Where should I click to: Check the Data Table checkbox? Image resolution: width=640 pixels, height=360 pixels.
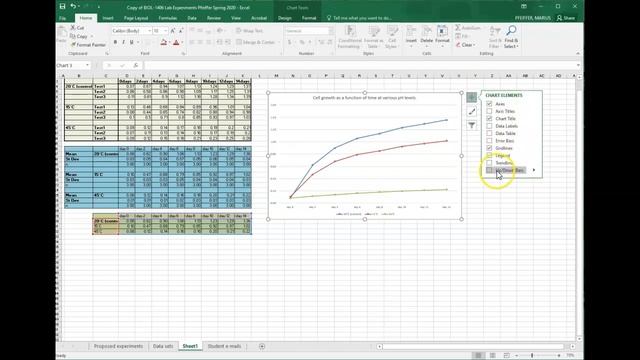point(489,133)
